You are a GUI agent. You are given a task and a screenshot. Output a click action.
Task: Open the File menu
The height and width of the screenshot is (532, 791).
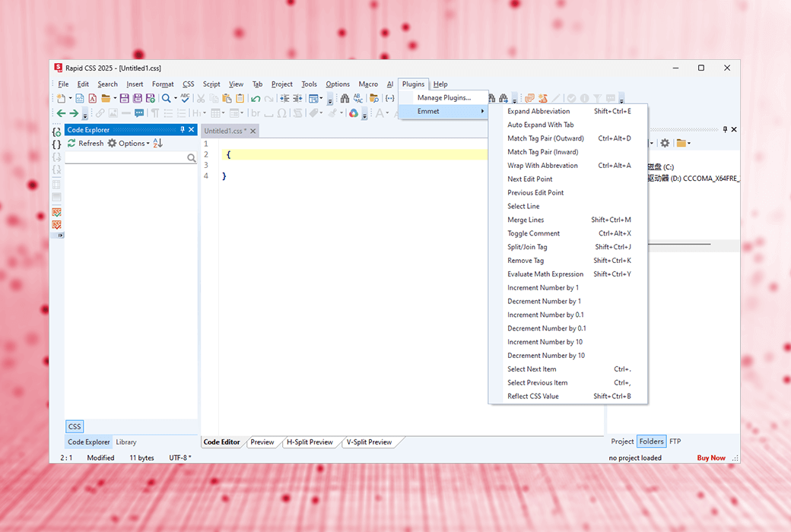tap(63, 84)
